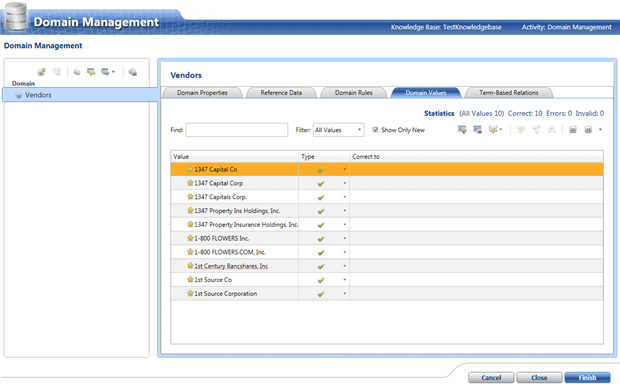Click the domain export icon with green arrow
The image size is (620, 386).
pos(105,72)
